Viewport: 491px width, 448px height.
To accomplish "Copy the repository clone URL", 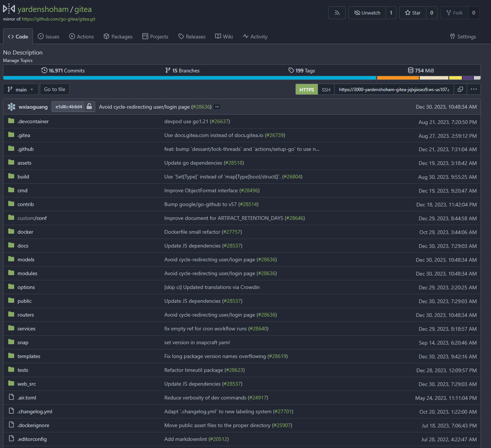I will pos(460,89).
